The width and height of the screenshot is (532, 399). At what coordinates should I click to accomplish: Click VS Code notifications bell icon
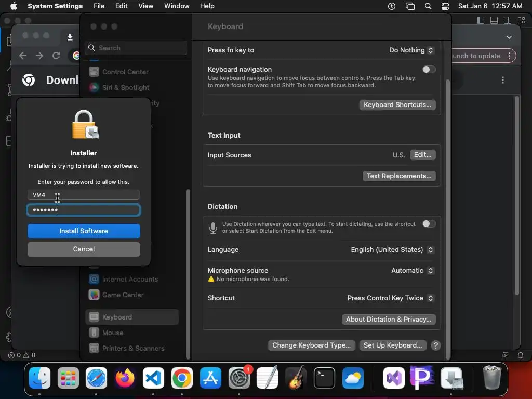pyautogui.click(x=521, y=355)
